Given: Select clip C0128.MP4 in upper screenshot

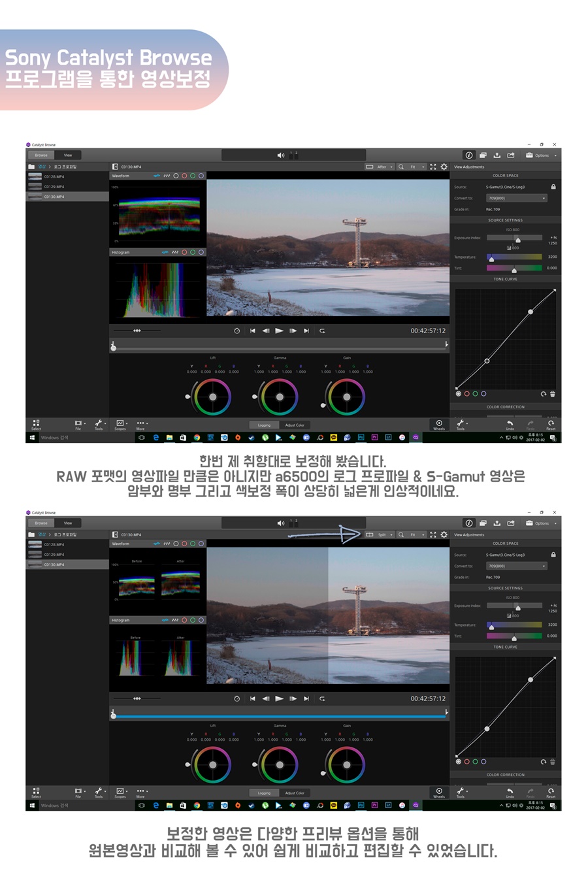Looking at the screenshot, I should [67, 176].
